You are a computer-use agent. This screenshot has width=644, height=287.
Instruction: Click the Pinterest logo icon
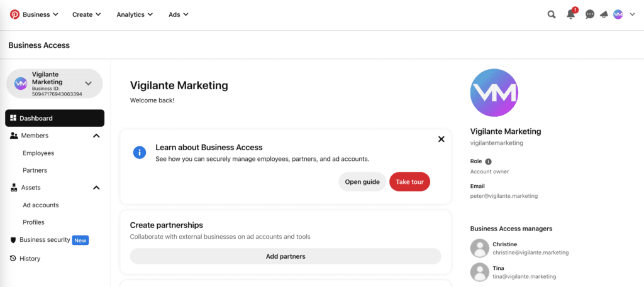coord(14,14)
